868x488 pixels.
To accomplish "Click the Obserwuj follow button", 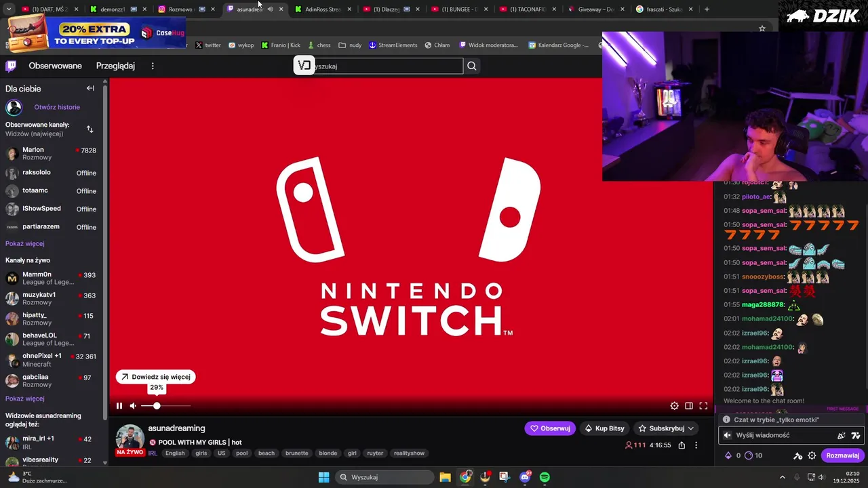I will [x=550, y=428].
